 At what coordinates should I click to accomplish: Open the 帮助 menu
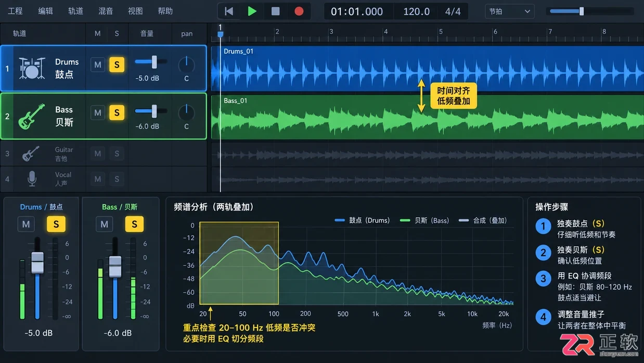pos(165,11)
